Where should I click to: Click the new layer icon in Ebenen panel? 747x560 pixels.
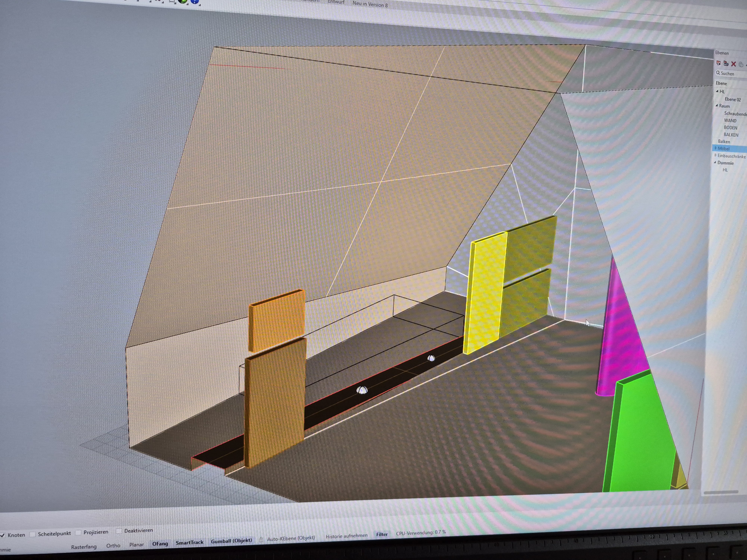coord(718,63)
